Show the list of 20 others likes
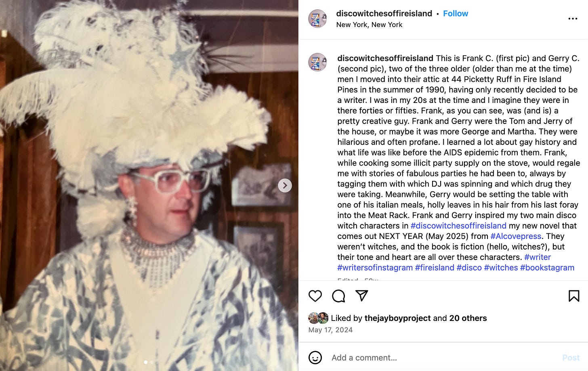Viewport: 588px width, 371px height. (468, 318)
